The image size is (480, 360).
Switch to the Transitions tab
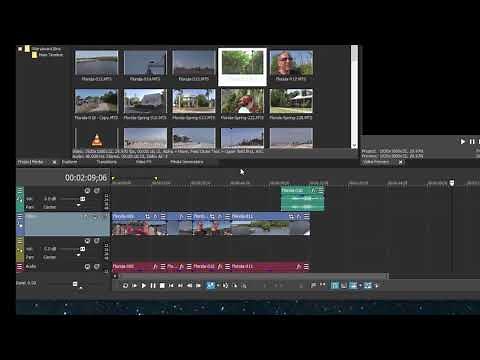pyautogui.click(x=107, y=162)
